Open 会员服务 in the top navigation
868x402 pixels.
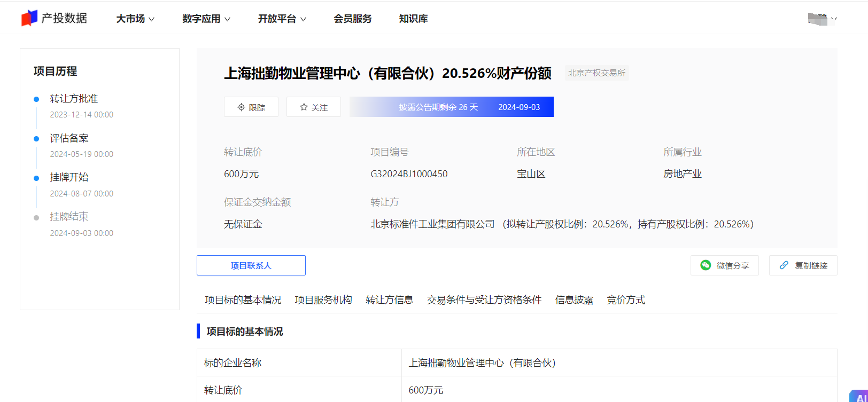(353, 19)
